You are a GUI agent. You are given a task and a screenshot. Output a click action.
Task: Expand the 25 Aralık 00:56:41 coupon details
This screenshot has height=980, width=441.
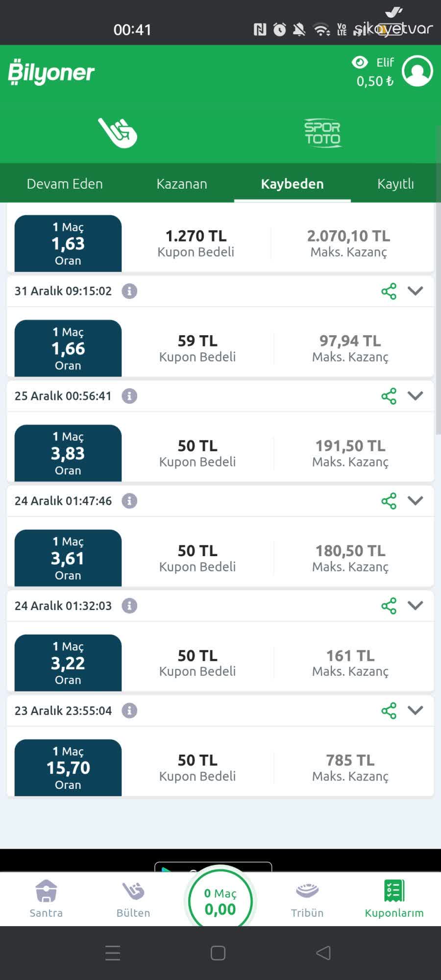(x=415, y=396)
